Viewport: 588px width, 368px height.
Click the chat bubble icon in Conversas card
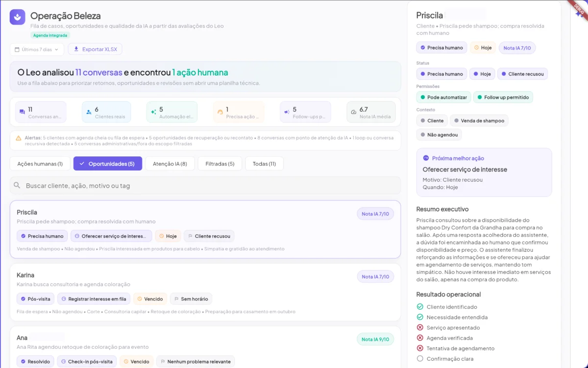click(22, 112)
